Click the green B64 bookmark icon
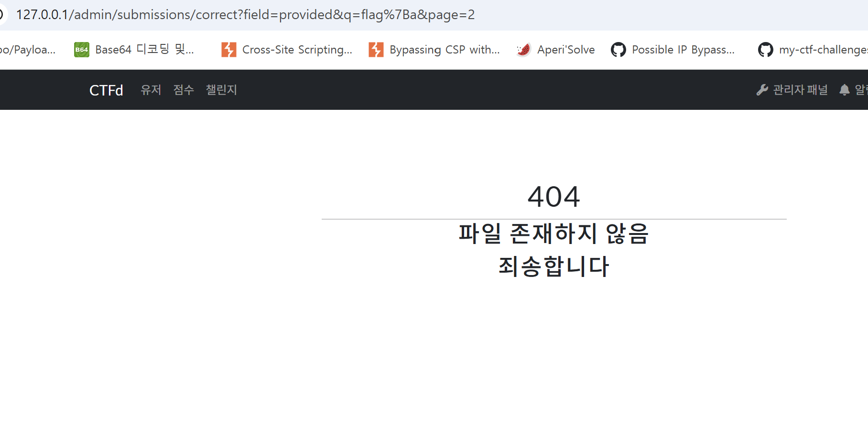The height and width of the screenshot is (425, 868). [82, 50]
